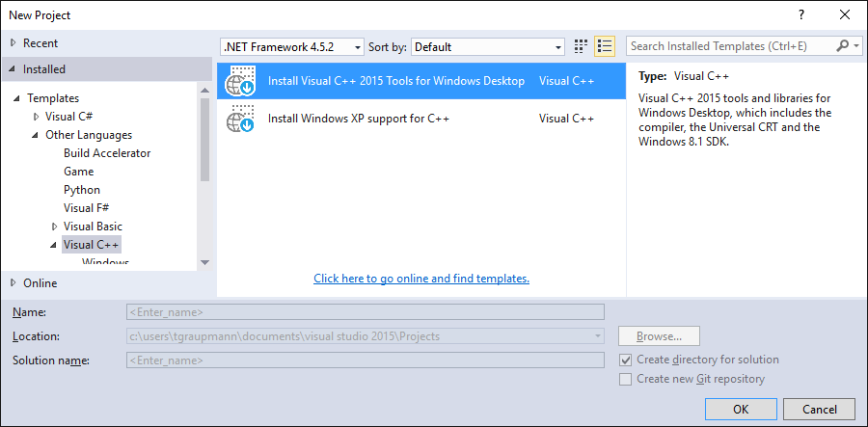Collapse the Templates tree node

pyautogui.click(x=17, y=98)
